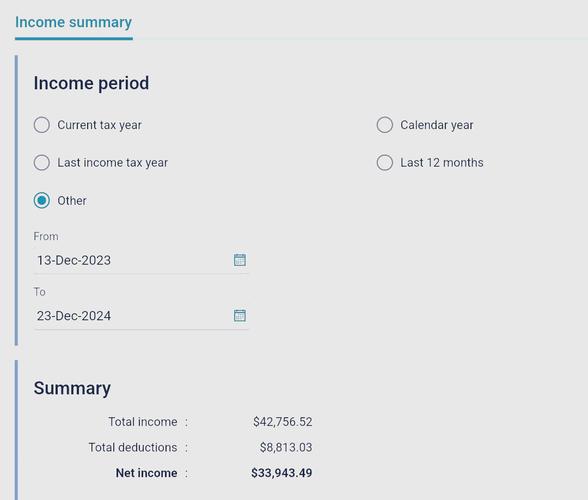Click the 'Current tax year' label text
Screen dimensions: 588x500
point(99,125)
